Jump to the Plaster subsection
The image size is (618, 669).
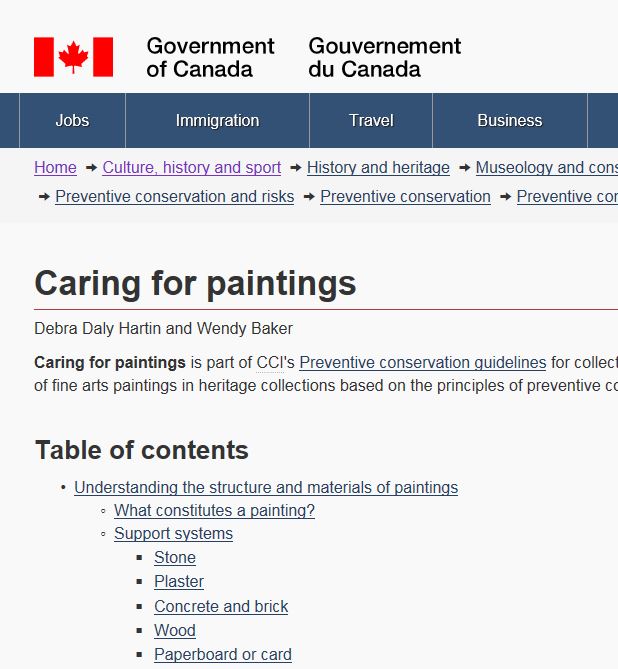pos(179,582)
